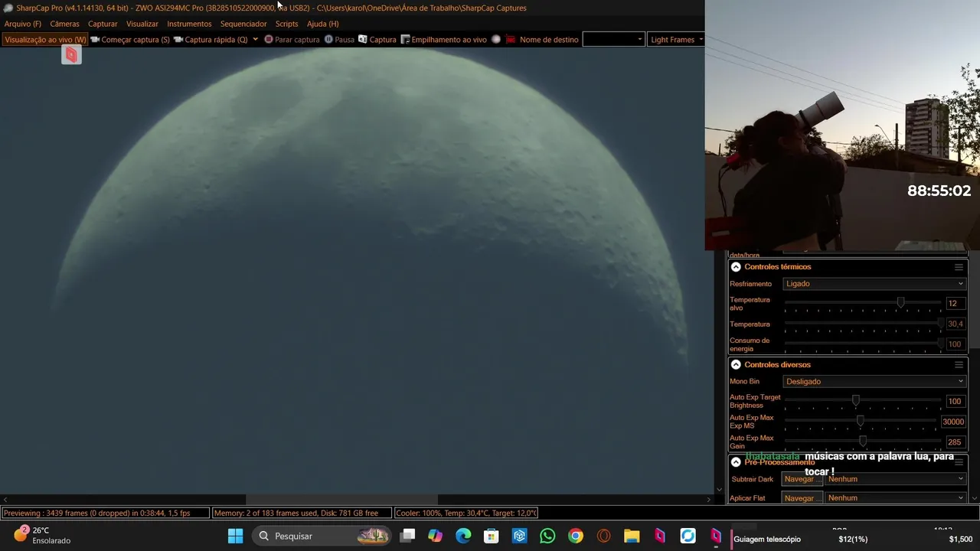Open the Sequenciador menu
Image resolution: width=980 pixels, height=551 pixels.
[x=243, y=24]
